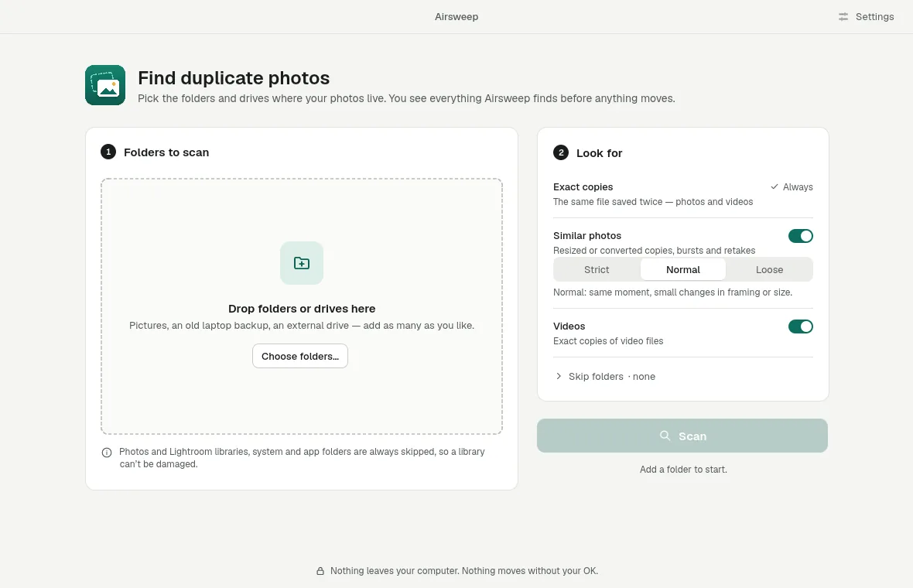Viewport: 913px width, 588px height.
Task: Disable the Videos toggle
Action: tap(801, 326)
